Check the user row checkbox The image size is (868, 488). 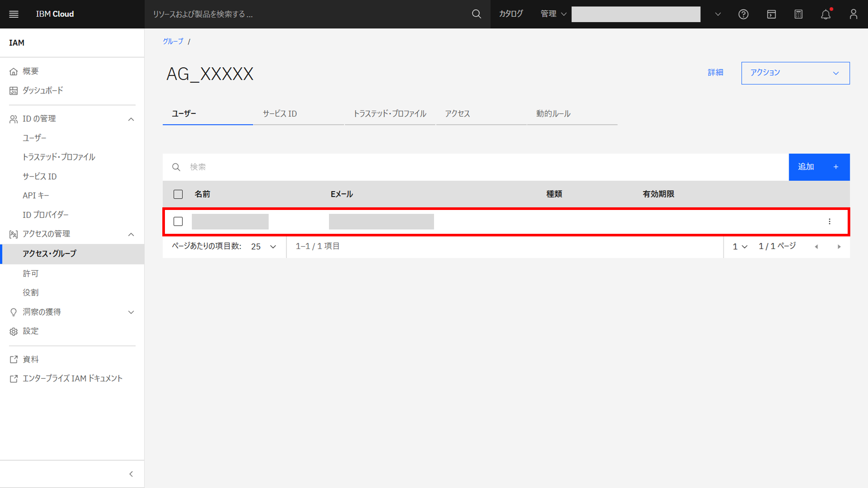(x=178, y=222)
